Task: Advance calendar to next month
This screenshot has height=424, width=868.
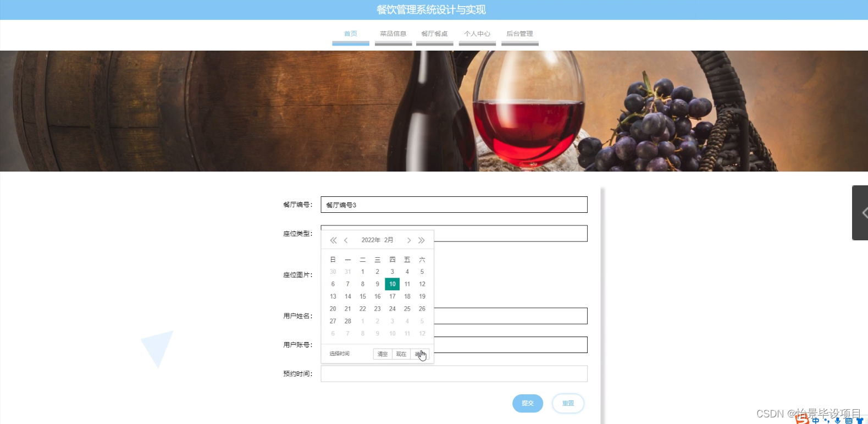Action: pos(409,240)
